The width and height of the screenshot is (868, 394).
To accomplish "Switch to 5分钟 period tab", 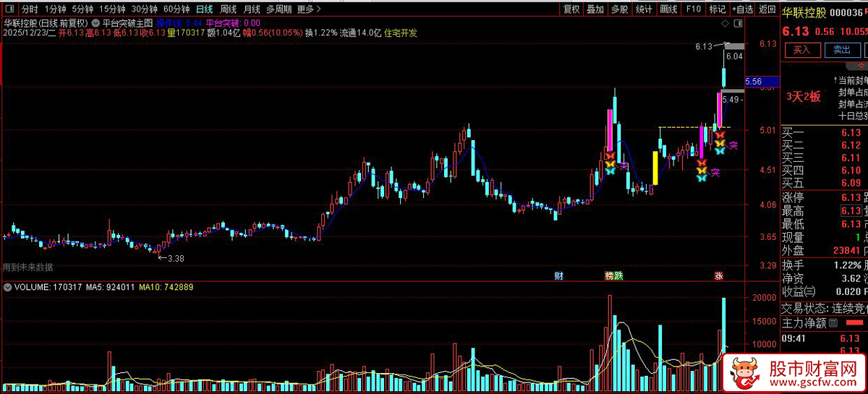I will [x=82, y=9].
